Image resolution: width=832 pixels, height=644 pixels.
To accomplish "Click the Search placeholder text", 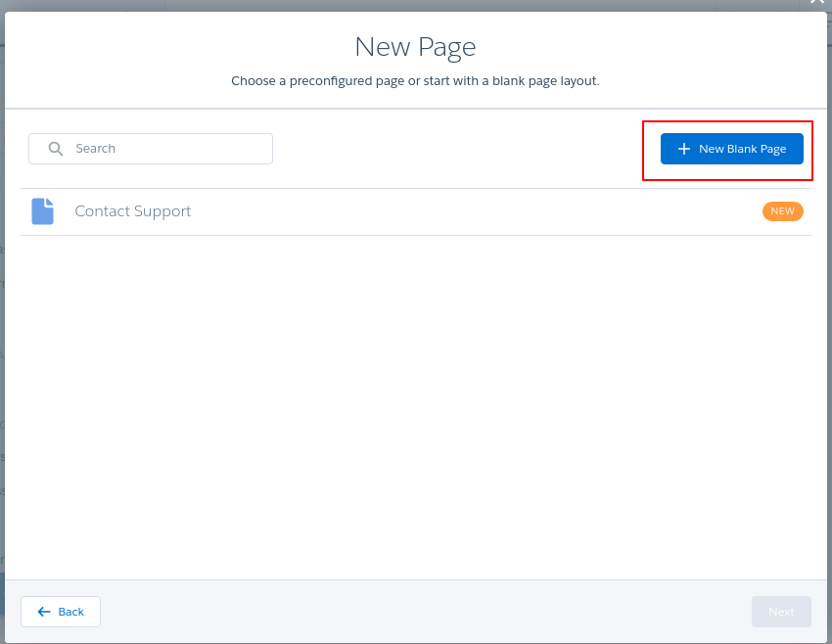I will tap(96, 149).
